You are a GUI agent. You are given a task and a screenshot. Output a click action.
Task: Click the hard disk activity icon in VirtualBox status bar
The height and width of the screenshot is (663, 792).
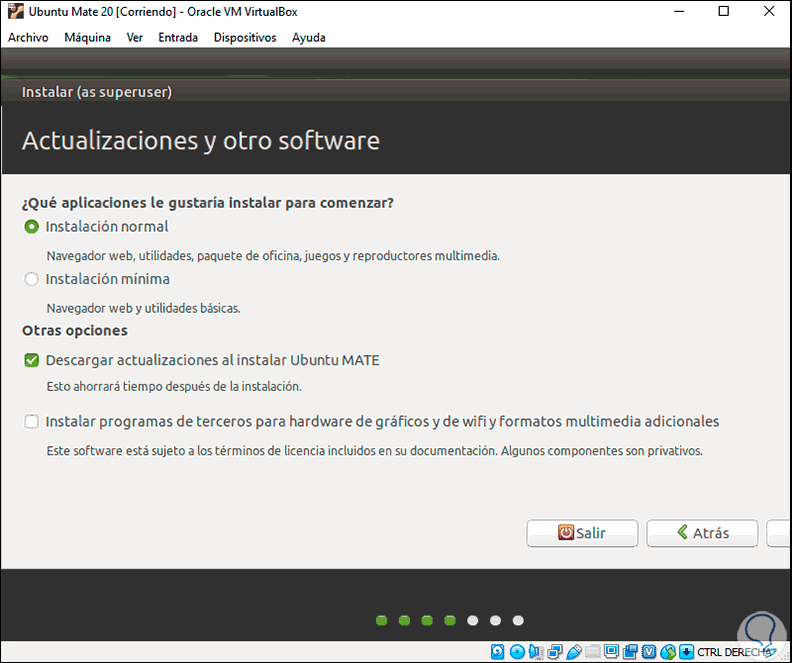click(x=498, y=652)
